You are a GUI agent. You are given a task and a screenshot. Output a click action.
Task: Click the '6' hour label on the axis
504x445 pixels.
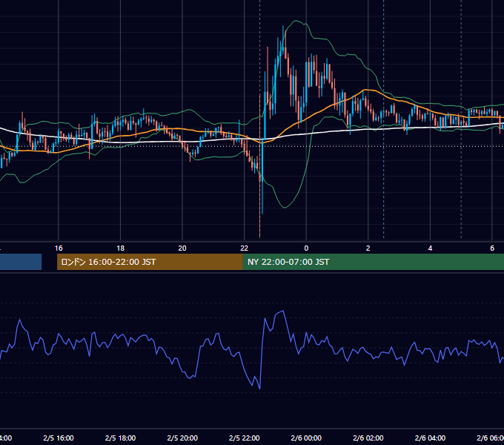tap(492, 248)
